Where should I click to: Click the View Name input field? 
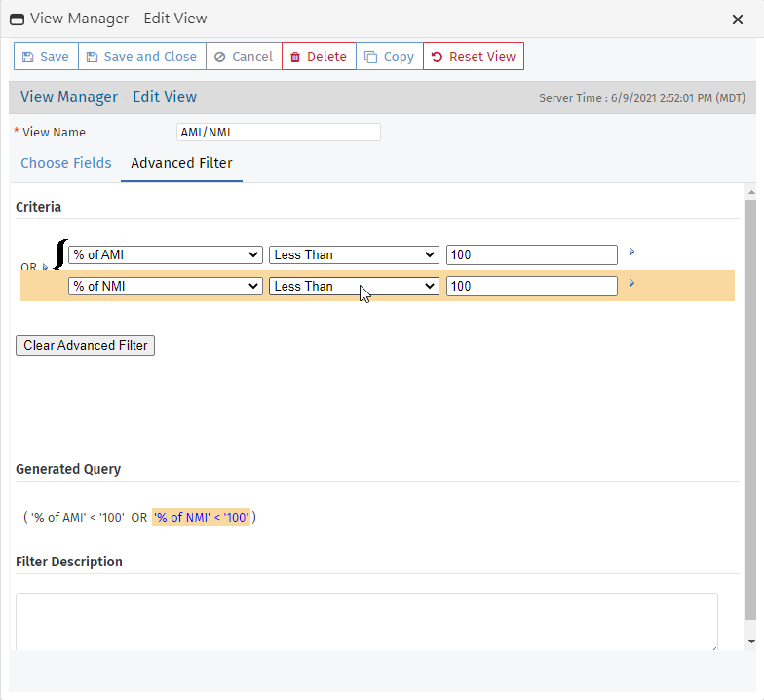click(x=279, y=133)
